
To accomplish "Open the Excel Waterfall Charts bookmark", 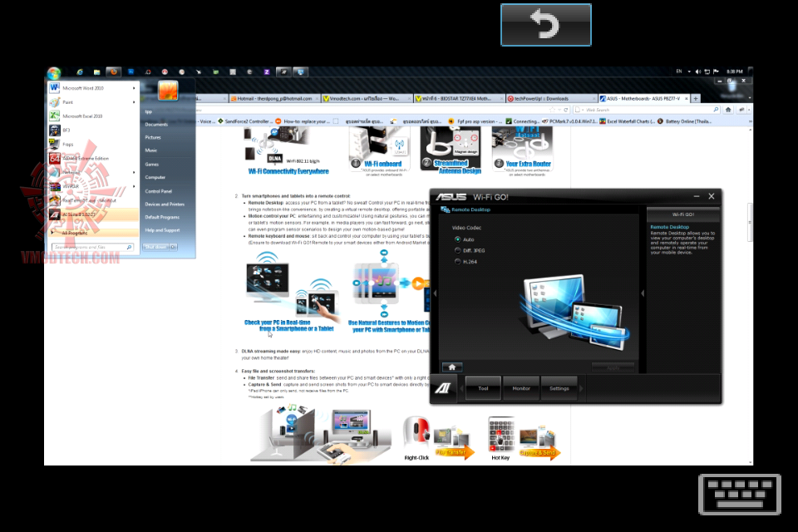I will (627, 121).
